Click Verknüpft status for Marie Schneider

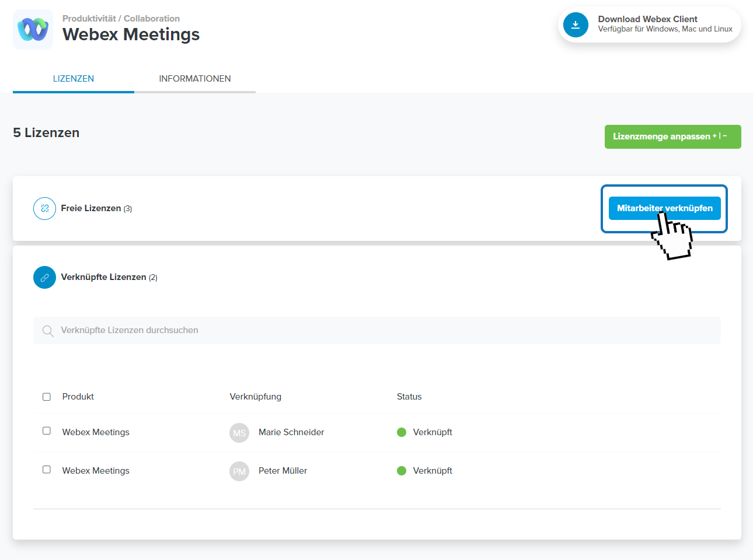tap(433, 432)
